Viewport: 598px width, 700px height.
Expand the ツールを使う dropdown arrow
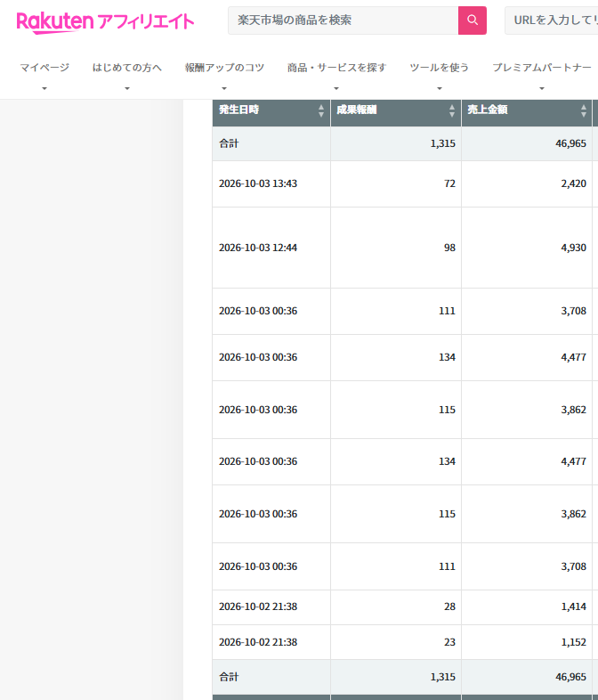(440, 88)
